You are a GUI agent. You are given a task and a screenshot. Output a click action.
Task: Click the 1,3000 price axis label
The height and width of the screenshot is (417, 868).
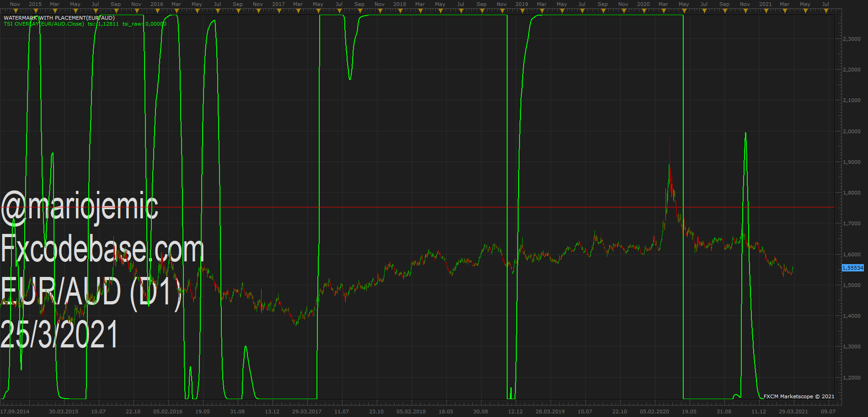click(x=852, y=347)
